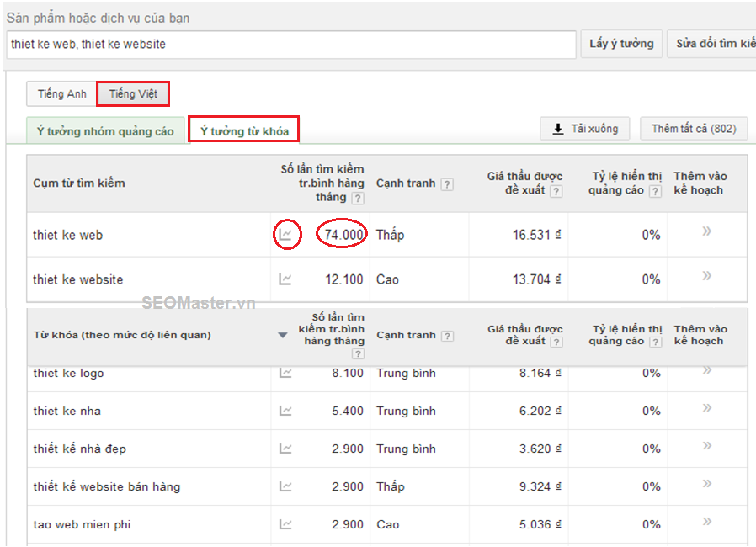Help icon beside Cạnh tranh in keyword table
Image resolution: width=756 pixels, height=547 pixels.
point(447,336)
